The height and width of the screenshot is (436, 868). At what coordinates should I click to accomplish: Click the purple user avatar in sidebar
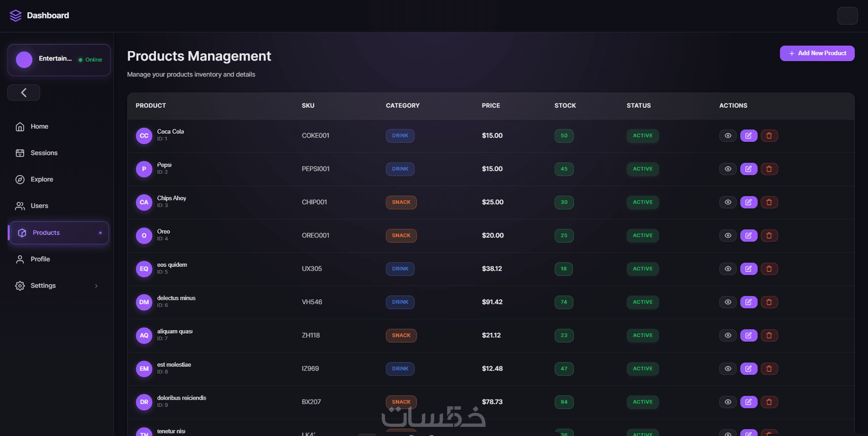[x=24, y=60]
